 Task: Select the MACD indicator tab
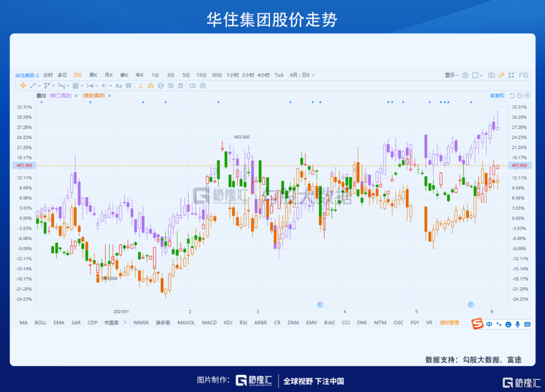coord(209,322)
